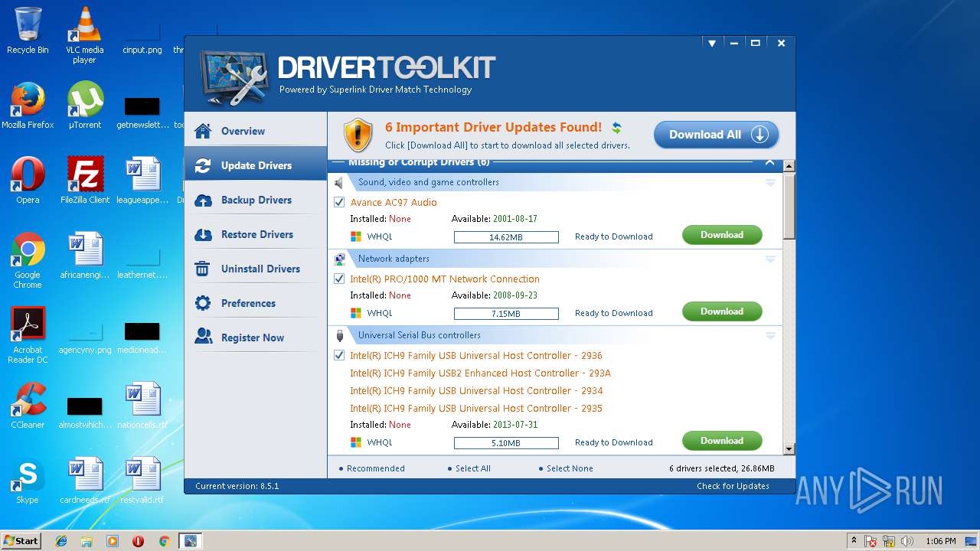The image size is (980, 551).
Task: Select Google Chrome desktop shortcut
Action: [28, 260]
